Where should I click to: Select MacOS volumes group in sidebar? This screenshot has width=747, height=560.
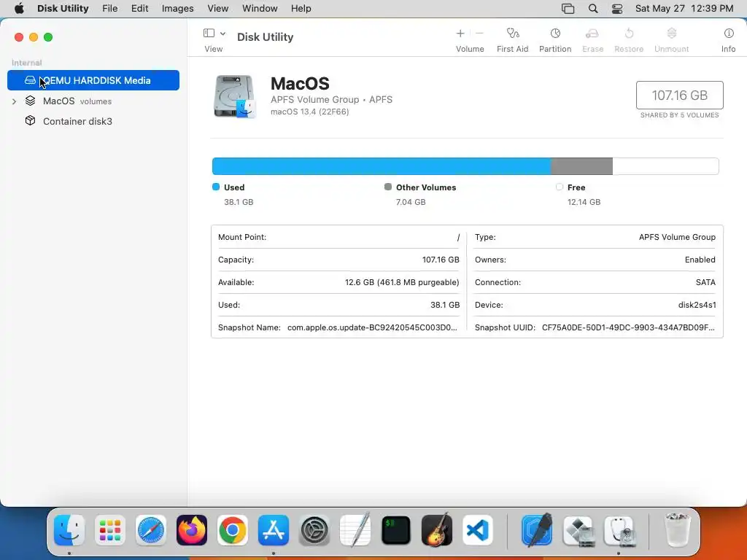(93, 101)
